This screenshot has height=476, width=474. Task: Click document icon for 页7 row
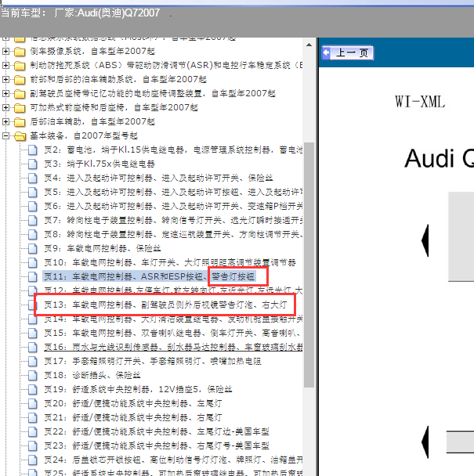[x=33, y=221]
